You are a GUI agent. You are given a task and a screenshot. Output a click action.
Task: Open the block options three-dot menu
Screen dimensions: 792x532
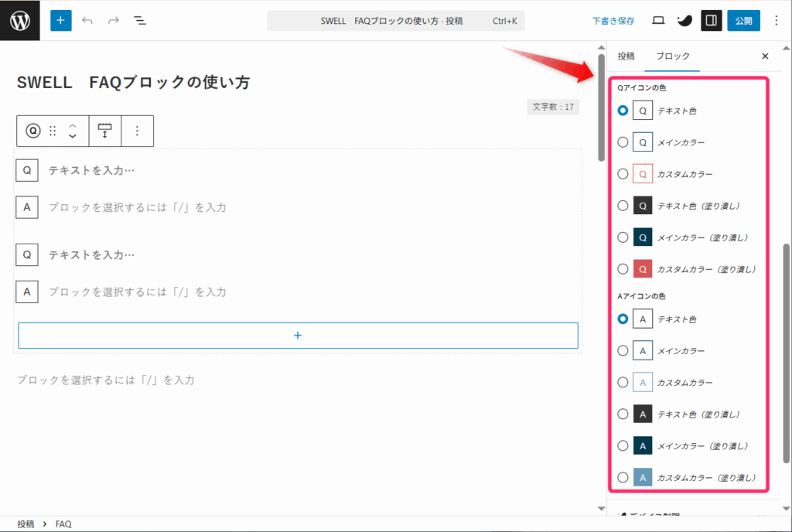point(137,131)
